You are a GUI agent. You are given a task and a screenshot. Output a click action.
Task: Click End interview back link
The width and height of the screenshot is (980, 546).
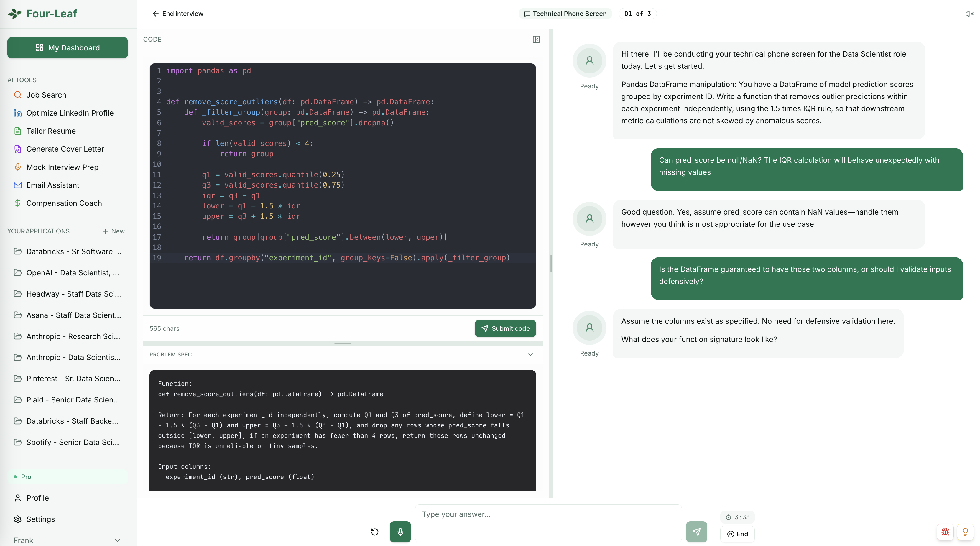pos(178,14)
